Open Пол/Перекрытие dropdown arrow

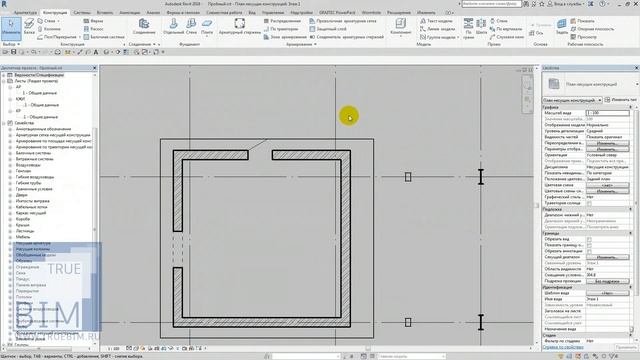pos(79,37)
